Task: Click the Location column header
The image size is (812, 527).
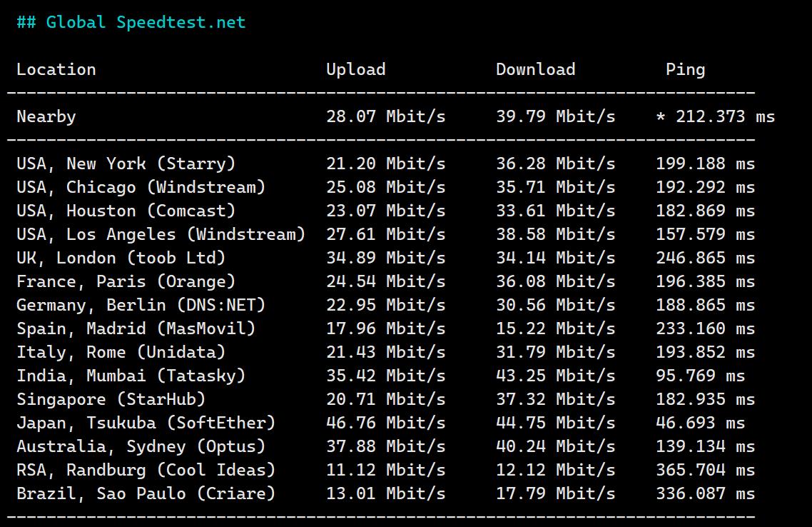Action: (56, 69)
